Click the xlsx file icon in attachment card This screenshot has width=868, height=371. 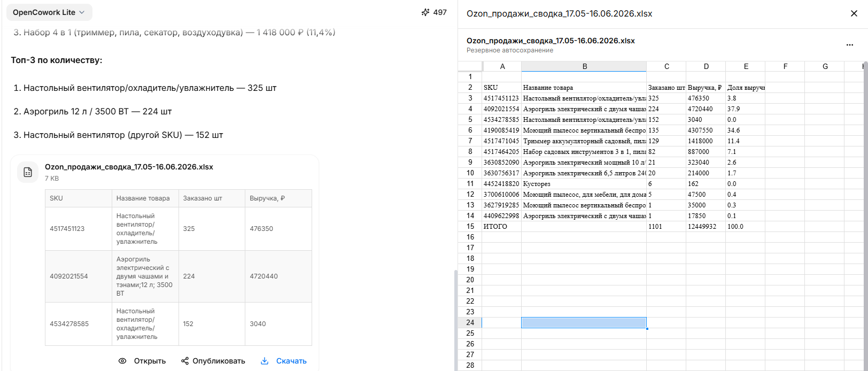[28, 172]
